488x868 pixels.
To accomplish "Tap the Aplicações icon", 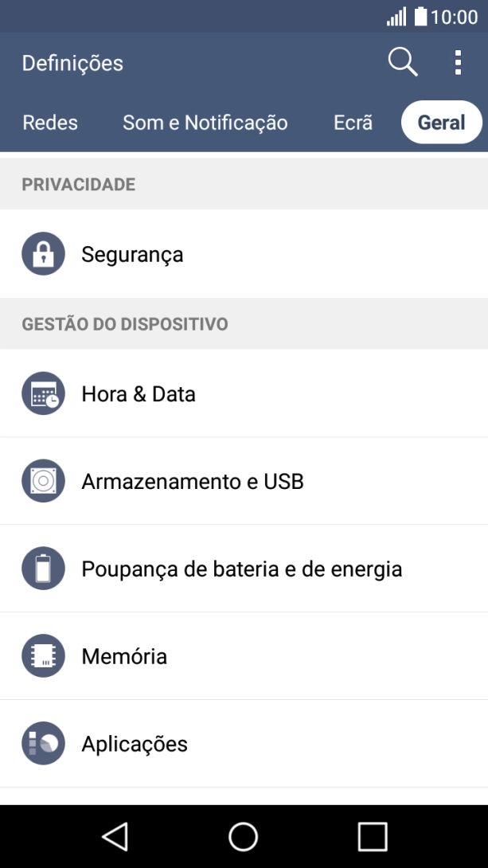I will pos(43,744).
